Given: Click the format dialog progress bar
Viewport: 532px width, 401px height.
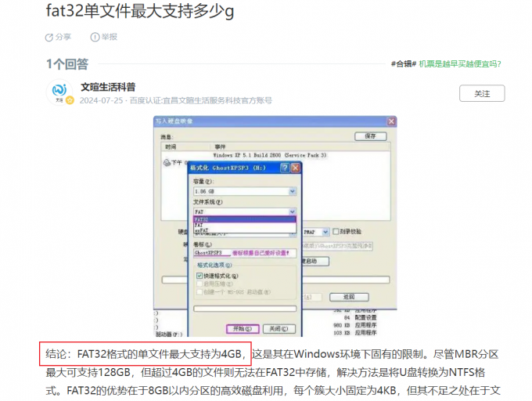Looking at the screenshot, I should click(245, 309).
